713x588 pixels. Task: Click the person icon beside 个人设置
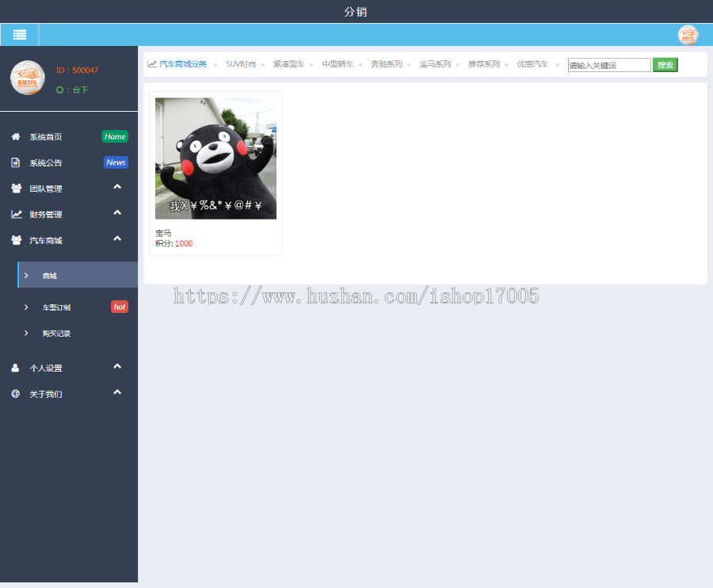pos(15,368)
